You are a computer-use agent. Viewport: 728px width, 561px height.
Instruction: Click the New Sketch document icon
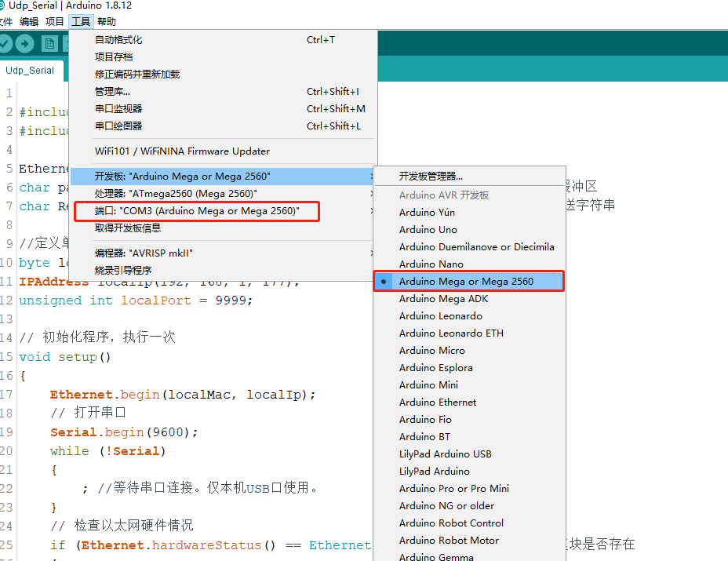[49, 43]
